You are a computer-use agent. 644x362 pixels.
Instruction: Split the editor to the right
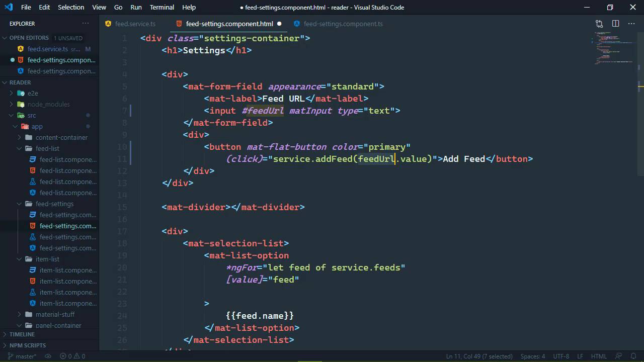point(615,24)
